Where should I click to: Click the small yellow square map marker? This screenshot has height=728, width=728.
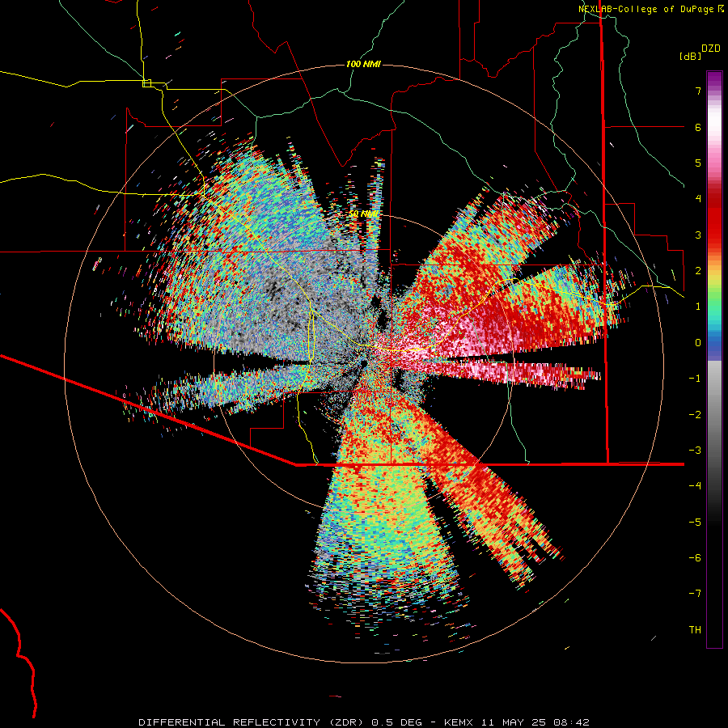(x=146, y=83)
